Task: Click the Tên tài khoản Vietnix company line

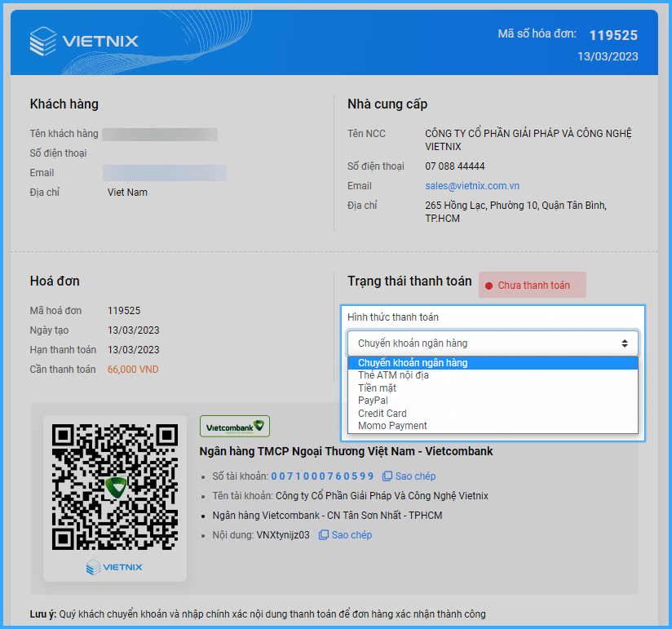Action: [x=350, y=496]
